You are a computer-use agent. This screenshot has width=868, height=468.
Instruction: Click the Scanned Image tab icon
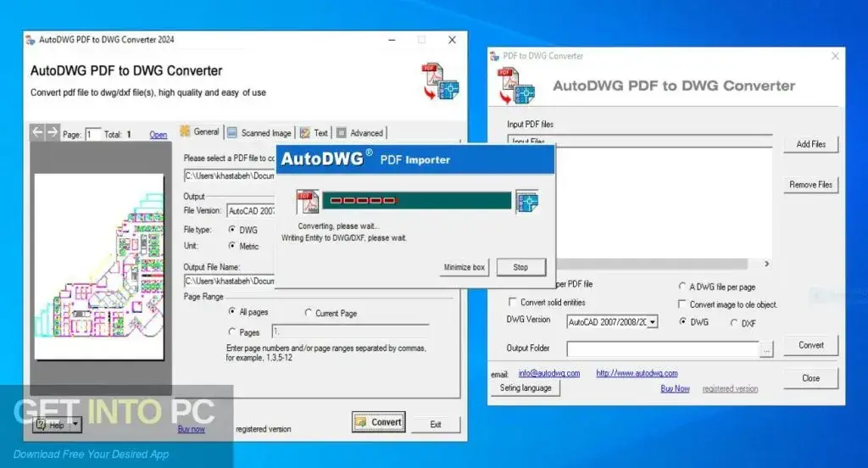pyautogui.click(x=232, y=132)
